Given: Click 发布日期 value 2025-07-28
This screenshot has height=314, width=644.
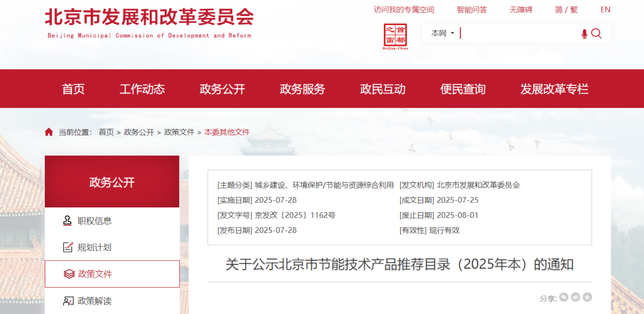Looking at the screenshot, I should [275, 230].
